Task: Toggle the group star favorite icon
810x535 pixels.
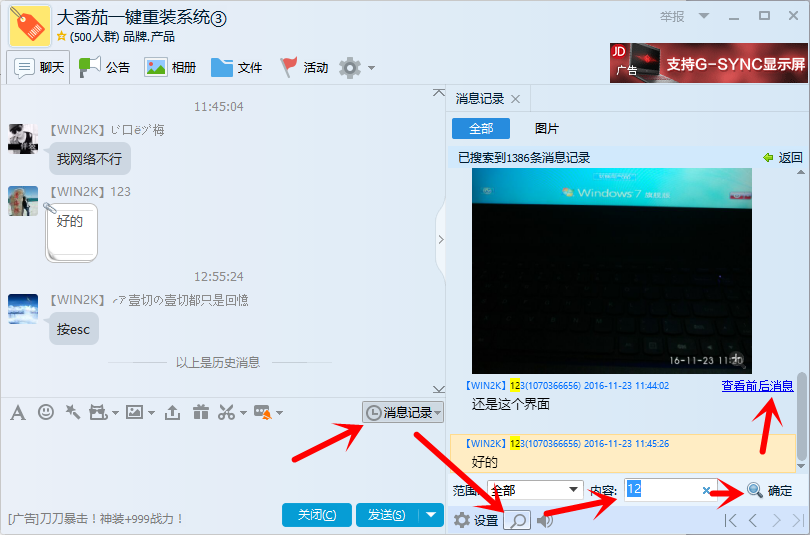Action: pos(61,36)
